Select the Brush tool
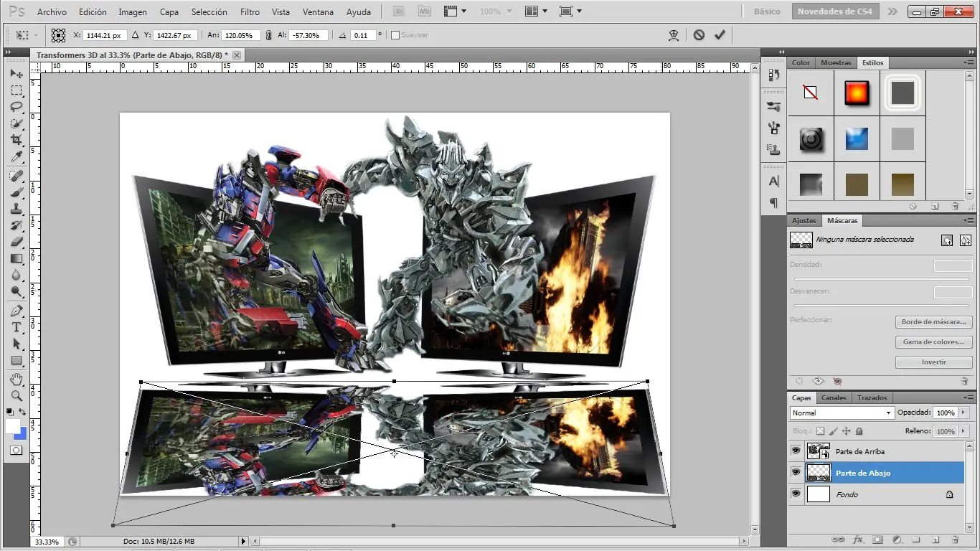 tap(17, 192)
